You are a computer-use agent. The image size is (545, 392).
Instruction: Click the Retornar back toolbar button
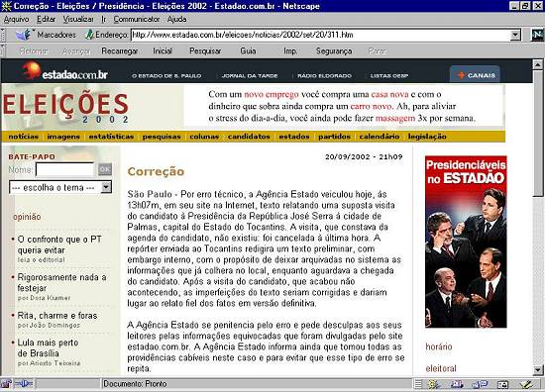click(x=34, y=51)
